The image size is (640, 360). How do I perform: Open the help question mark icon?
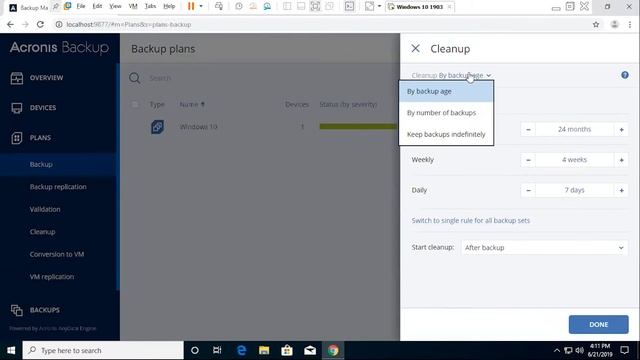(625, 75)
